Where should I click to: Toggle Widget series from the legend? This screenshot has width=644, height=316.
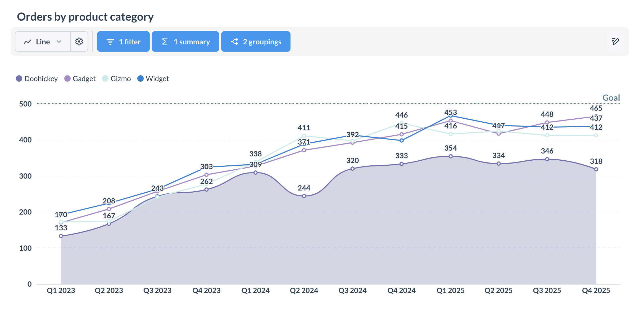coord(157,79)
